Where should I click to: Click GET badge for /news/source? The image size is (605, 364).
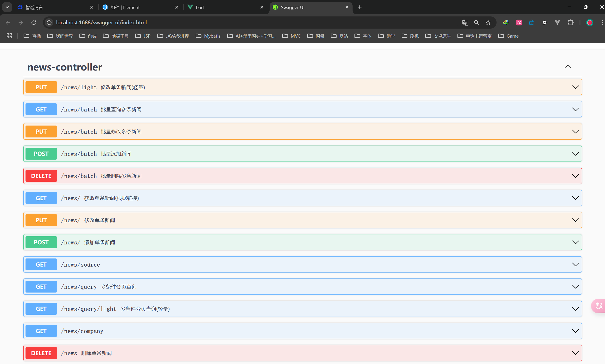[41, 264]
